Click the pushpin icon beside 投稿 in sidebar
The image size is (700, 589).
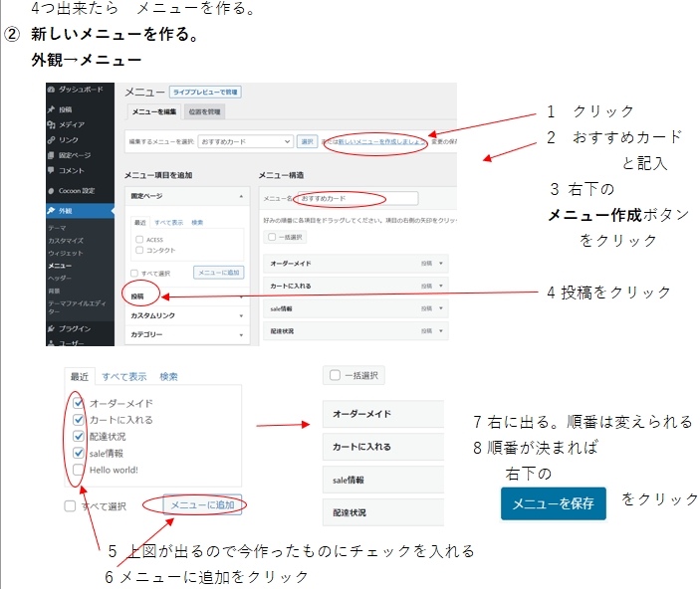[52, 109]
